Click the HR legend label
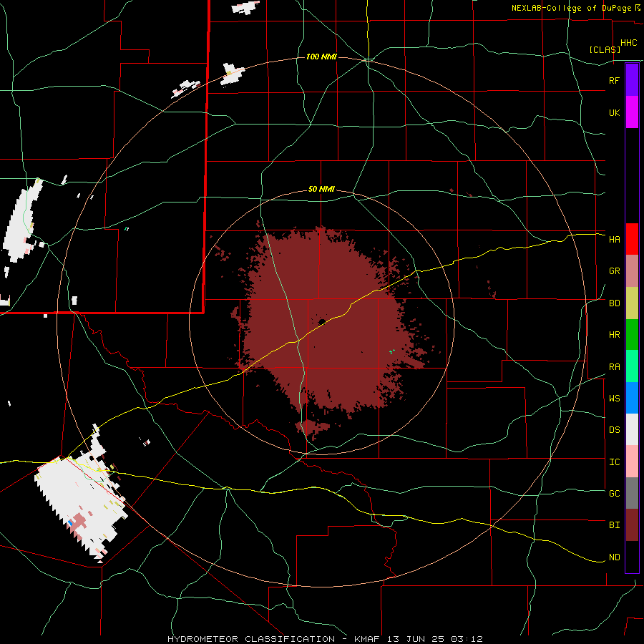 pyautogui.click(x=614, y=335)
